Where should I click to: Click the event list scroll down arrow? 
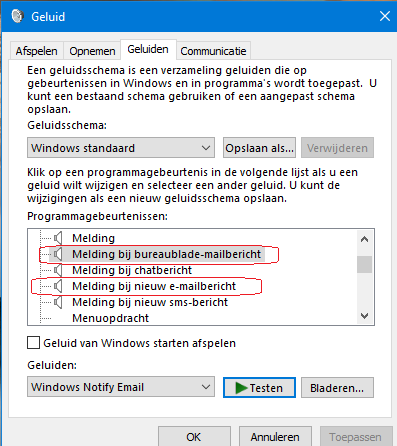[365, 315]
